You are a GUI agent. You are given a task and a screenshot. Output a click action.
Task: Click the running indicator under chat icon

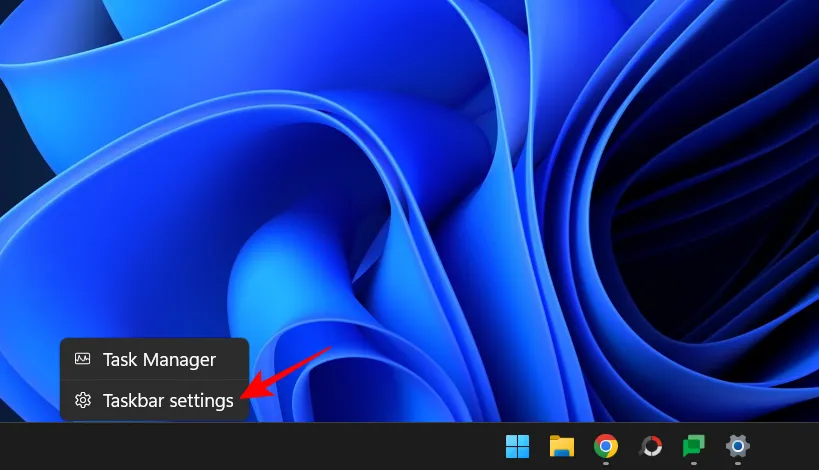[693, 465]
